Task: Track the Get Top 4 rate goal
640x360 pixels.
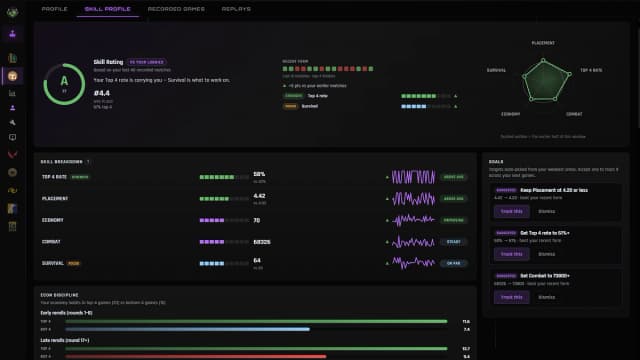Action: coord(511,254)
